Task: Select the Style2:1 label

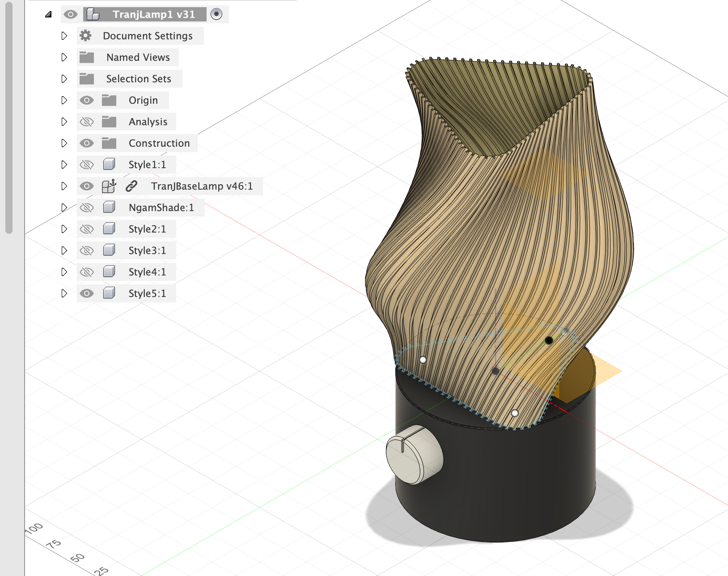Action: (147, 229)
